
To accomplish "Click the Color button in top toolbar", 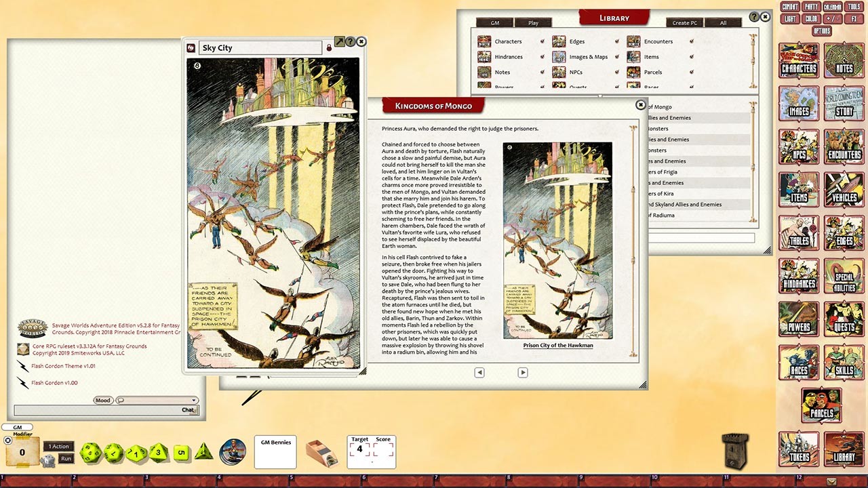I will 811,19.
